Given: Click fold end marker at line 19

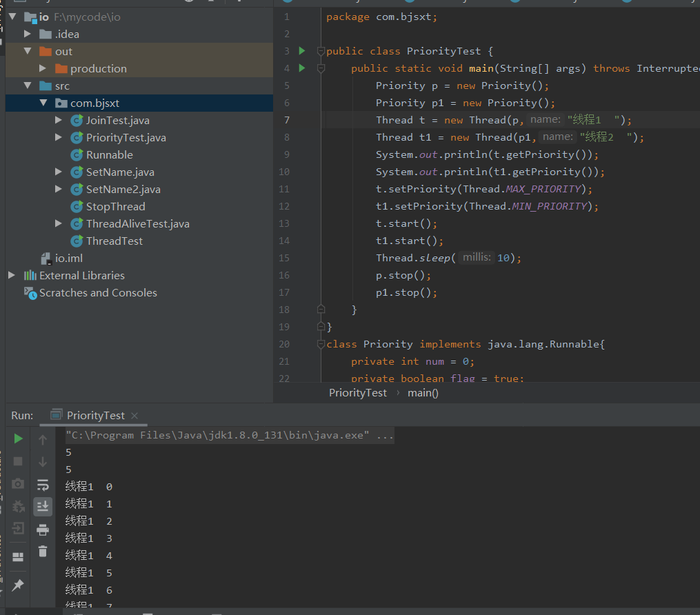Looking at the screenshot, I should (x=321, y=327).
